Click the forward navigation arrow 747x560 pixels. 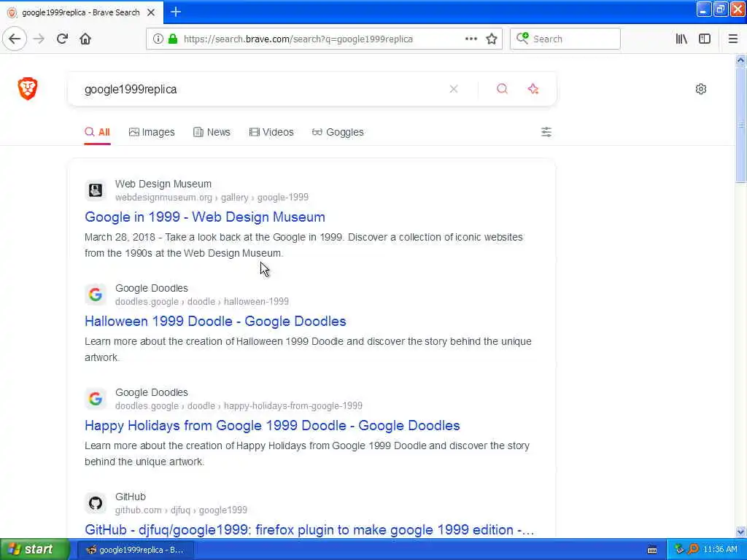coord(39,39)
